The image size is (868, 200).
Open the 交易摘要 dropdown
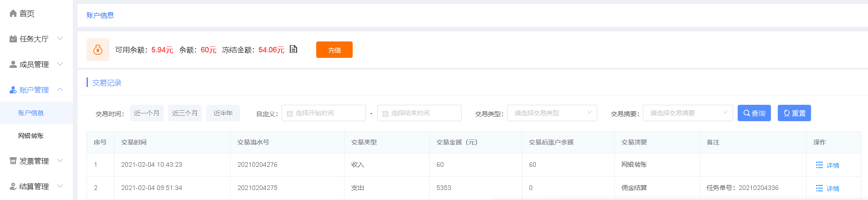tap(688, 113)
